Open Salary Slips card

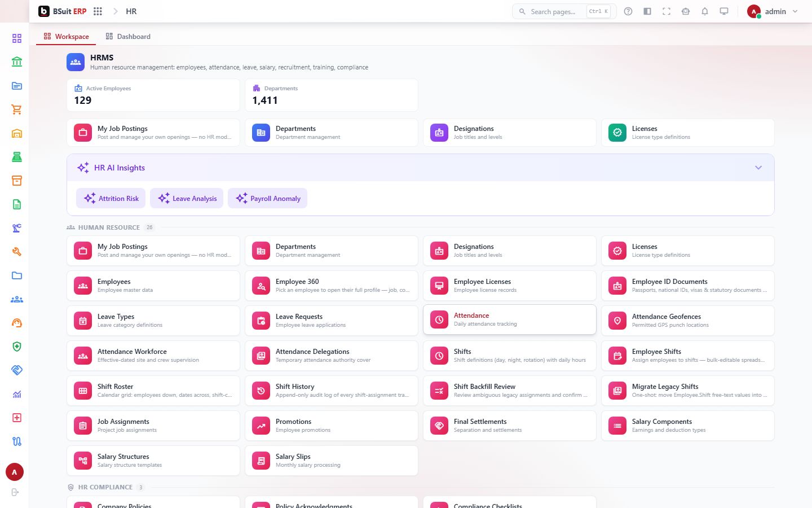click(332, 461)
